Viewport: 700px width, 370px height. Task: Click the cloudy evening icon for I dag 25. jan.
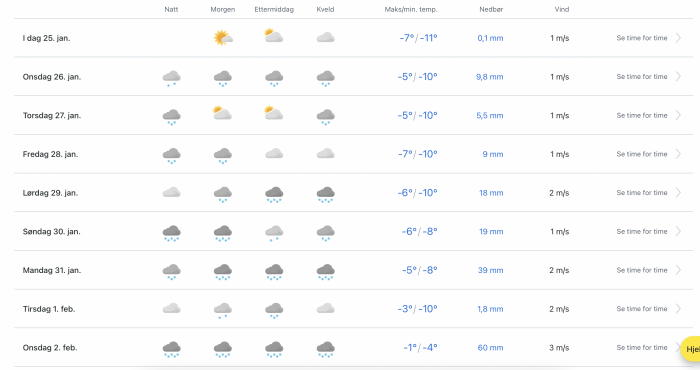325,38
